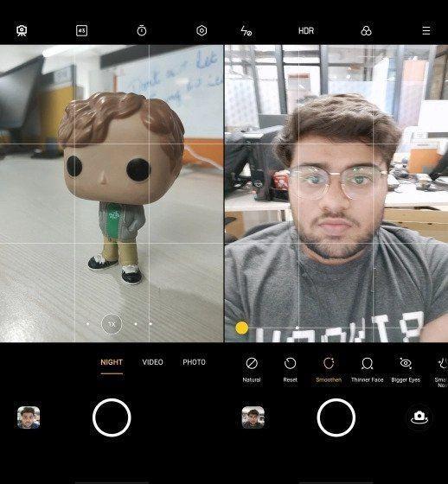Screen dimensions: 448x484
Task: Switch to VIDEO mode tab
Action: pos(152,362)
